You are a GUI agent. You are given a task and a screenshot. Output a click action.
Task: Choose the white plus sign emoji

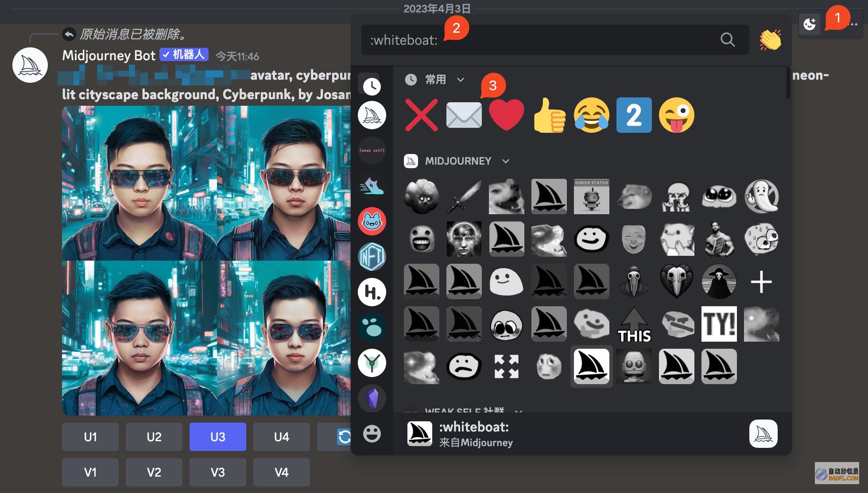click(x=761, y=281)
